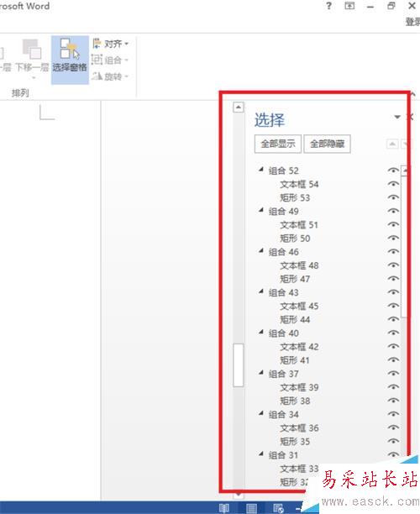The image size is (420, 514).
Task: Open the Group (组合) ribbon dropdown
Action: point(109,60)
